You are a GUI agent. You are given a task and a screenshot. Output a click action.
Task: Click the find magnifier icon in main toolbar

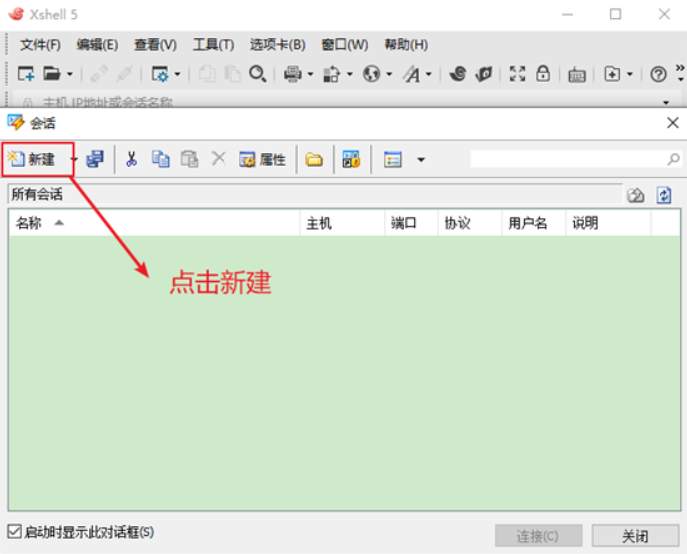pos(258,73)
